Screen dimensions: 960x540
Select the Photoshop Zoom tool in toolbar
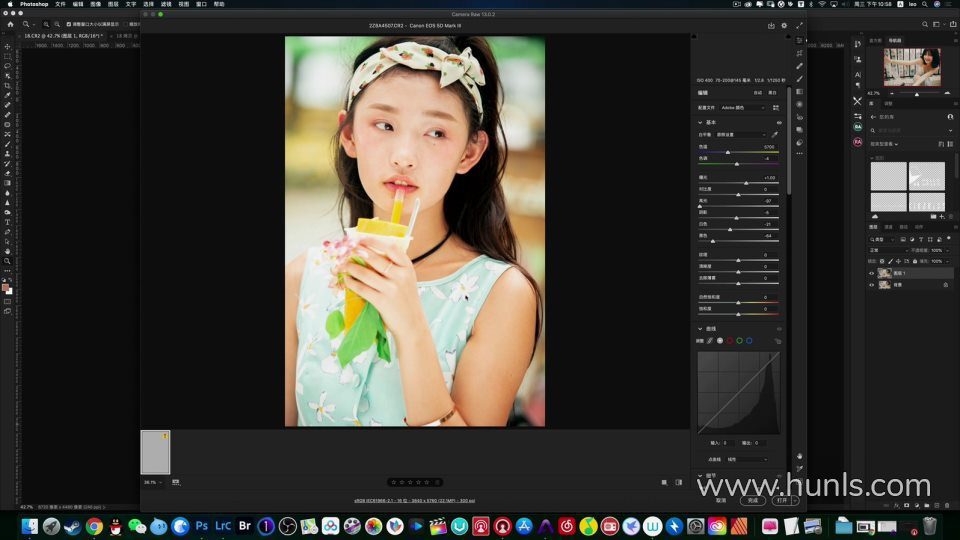click(7, 261)
